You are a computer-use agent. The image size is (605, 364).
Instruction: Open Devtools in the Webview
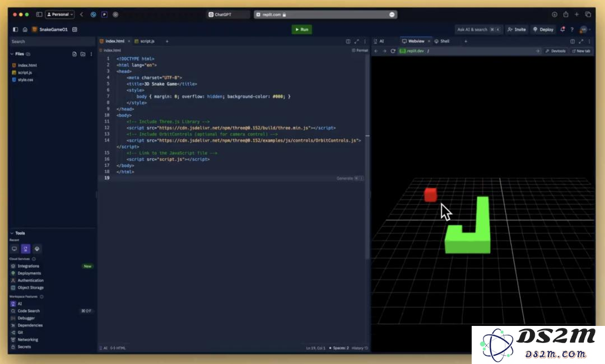point(555,51)
